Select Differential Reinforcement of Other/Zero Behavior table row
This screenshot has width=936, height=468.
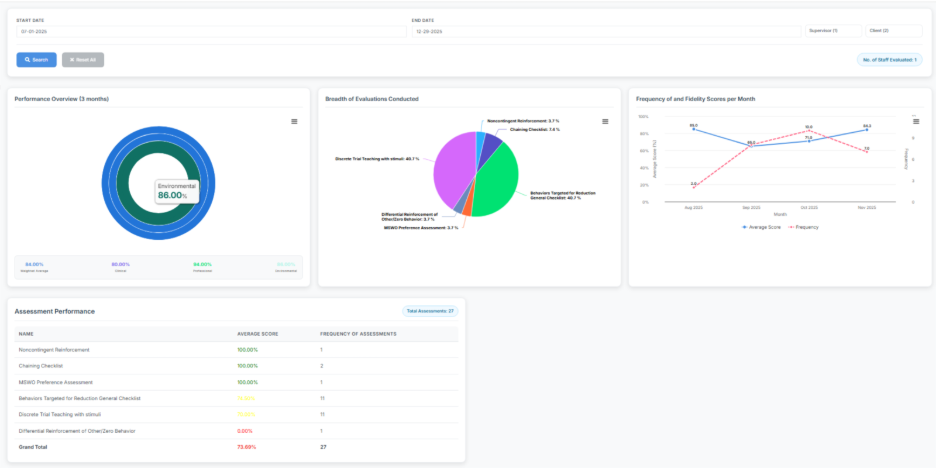click(236, 430)
